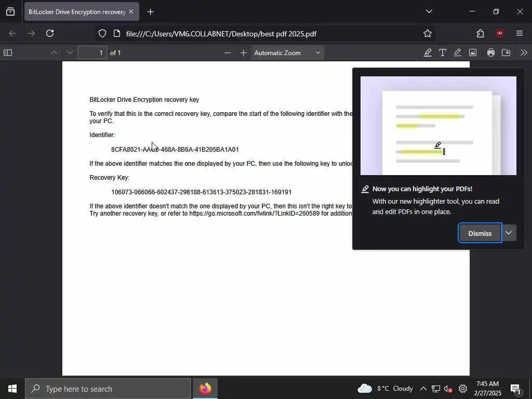Open Firefox View button in the tab strip
532x399 pixels.
tap(10, 12)
